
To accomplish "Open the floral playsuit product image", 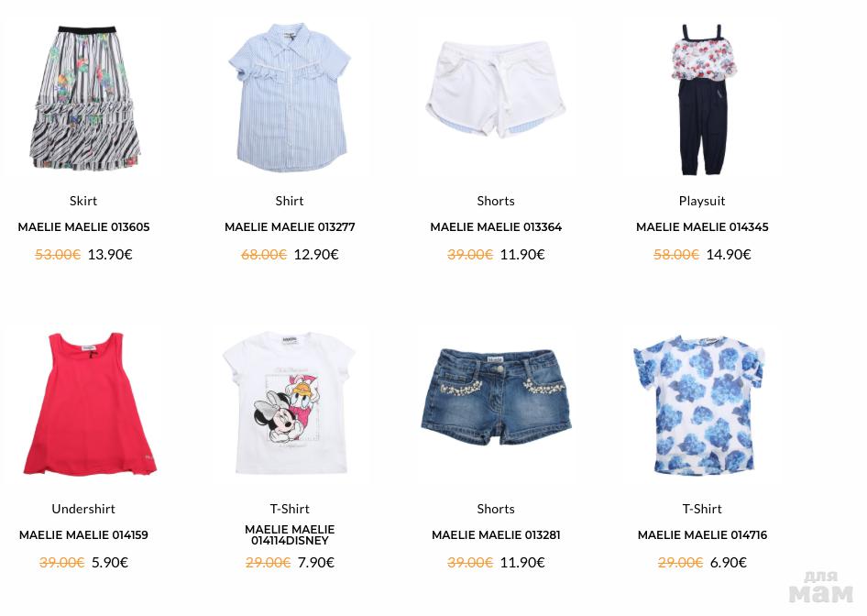I will 702,100.
